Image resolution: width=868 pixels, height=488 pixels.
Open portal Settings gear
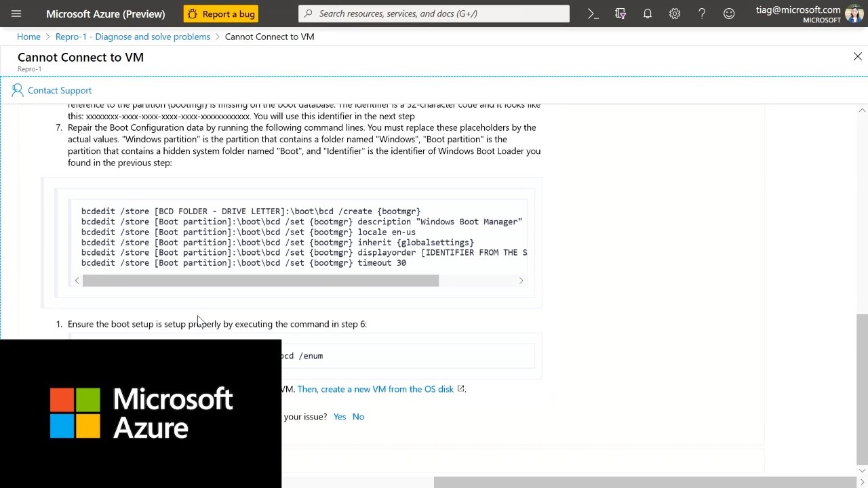[675, 14]
